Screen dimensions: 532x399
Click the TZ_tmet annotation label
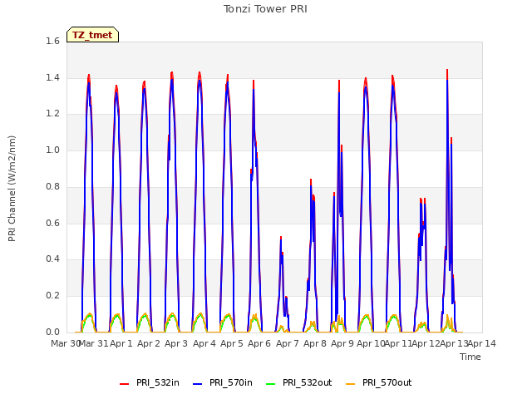click(x=92, y=35)
